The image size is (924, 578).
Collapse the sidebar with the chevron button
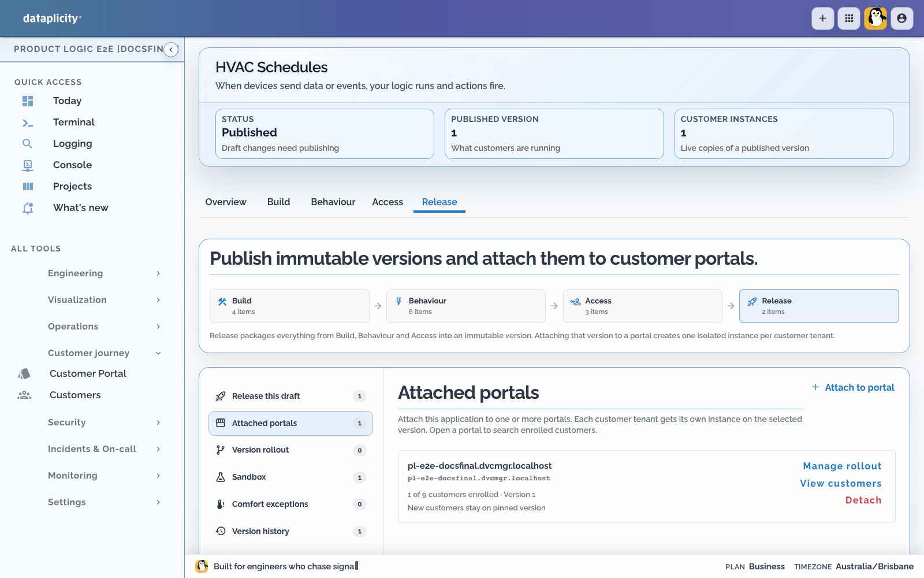[171, 50]
